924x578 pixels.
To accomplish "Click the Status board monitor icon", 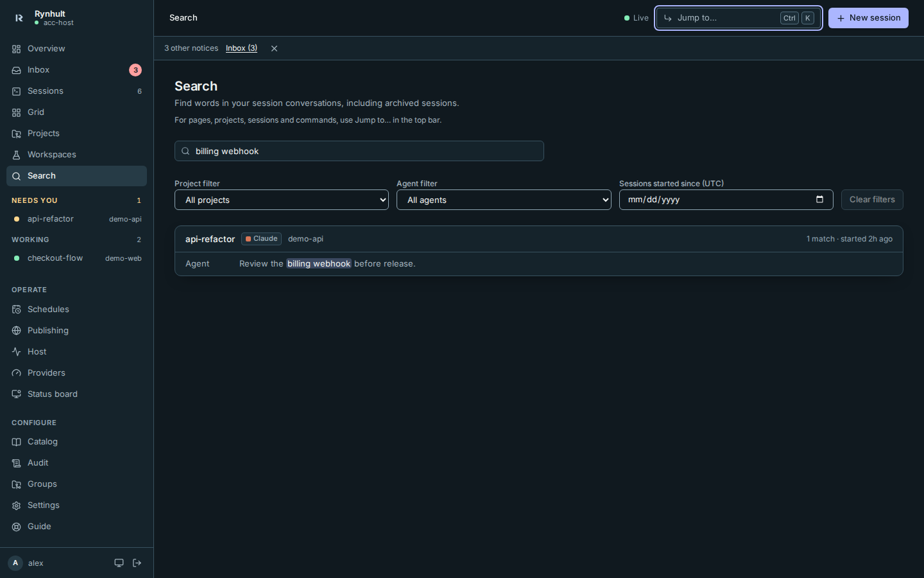I will (17, 394).
